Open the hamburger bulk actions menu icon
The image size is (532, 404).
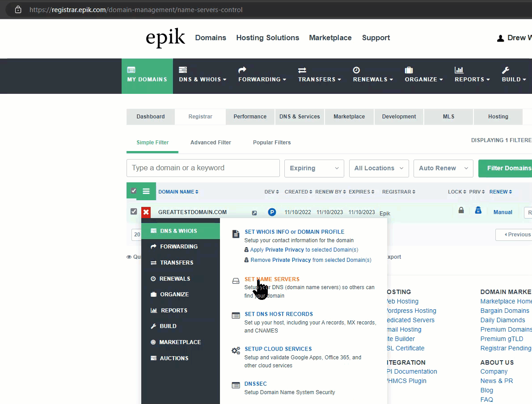point(146,191)
